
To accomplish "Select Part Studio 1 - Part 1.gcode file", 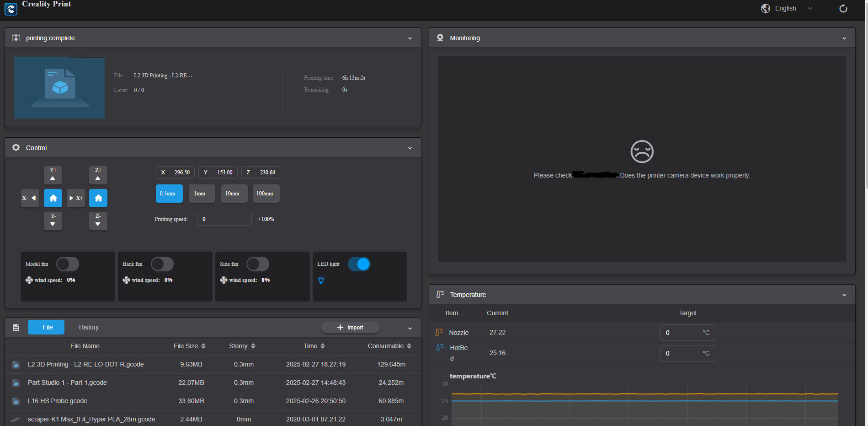I will coord(213,383).
